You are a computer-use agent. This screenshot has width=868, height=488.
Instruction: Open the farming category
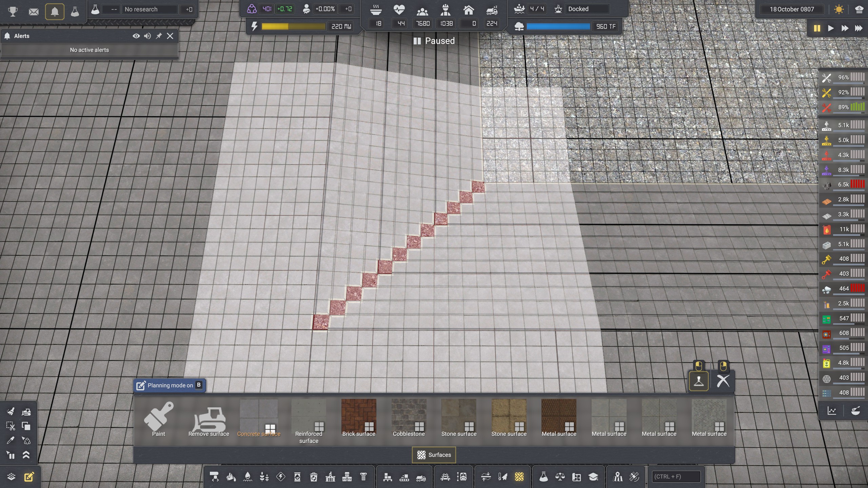pos(264,477)
